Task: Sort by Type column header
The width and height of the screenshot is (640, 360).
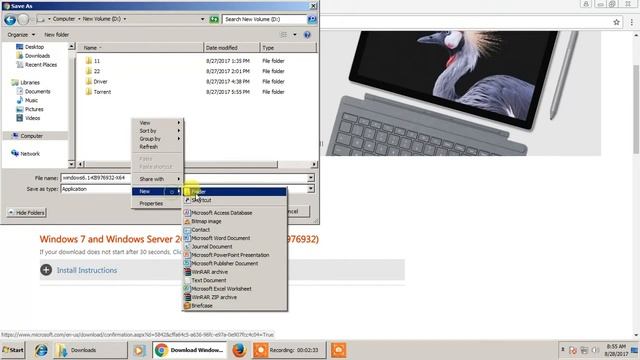Action: tap(287, 48)
